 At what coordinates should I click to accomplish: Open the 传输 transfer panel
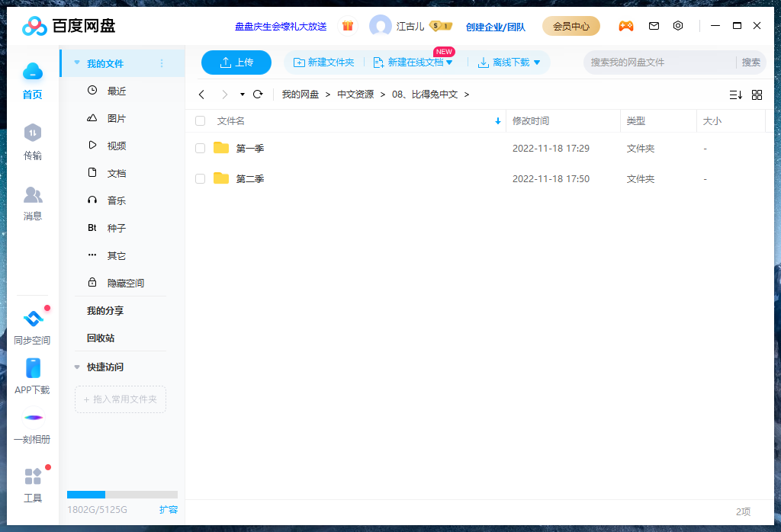(33, 143)
